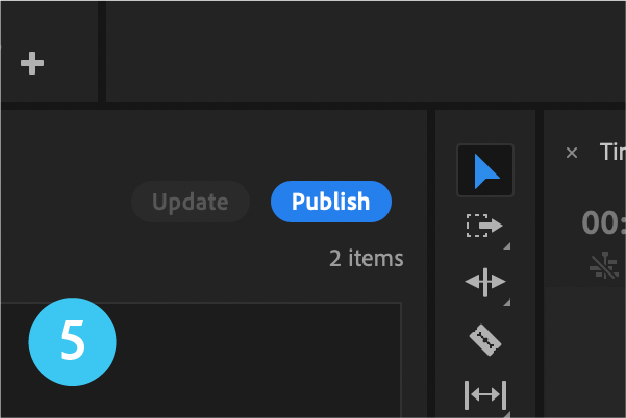Toggle insert sequences as nests icon
626x418 pixels.
604,266
